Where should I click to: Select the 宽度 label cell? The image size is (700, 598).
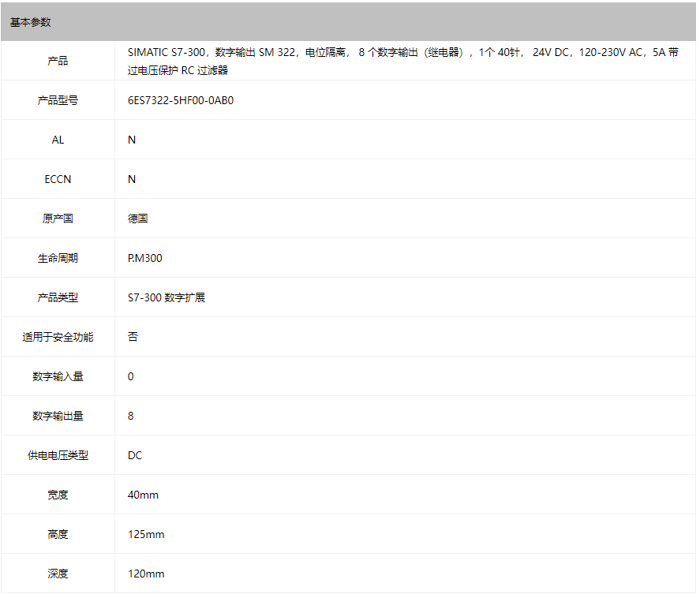pos(58,495)
